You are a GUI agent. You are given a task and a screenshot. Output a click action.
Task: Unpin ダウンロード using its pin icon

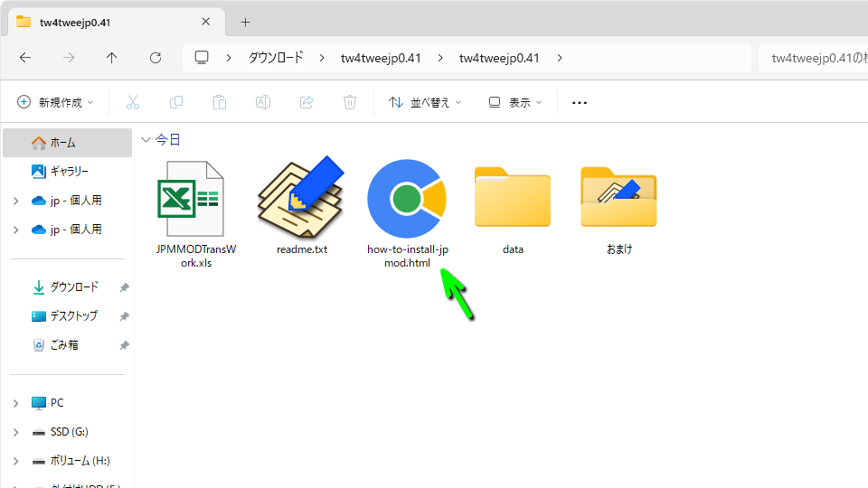[125, 287]
